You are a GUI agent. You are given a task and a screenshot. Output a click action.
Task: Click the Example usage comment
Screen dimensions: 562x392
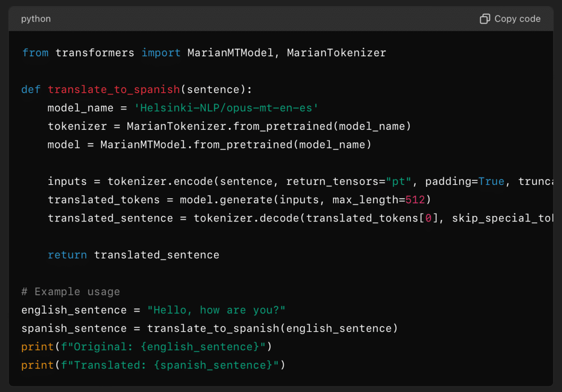(x=70, y=291)
